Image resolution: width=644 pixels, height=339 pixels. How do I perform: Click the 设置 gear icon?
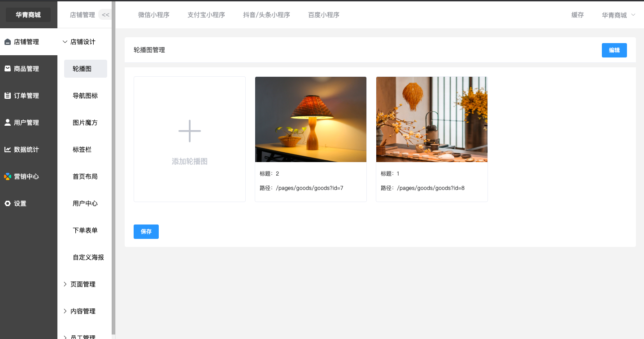coord(8,203)
